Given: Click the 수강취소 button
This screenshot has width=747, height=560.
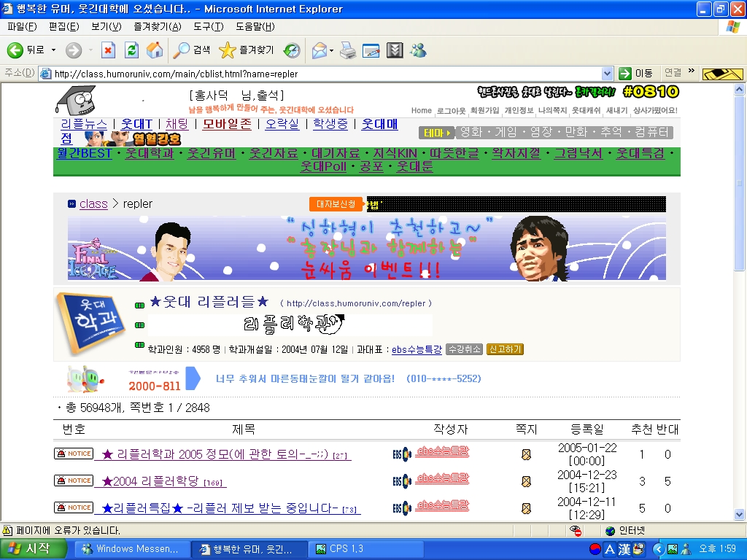Looking at the screenshot, I should pyautogui.click(x=464, y=349).
